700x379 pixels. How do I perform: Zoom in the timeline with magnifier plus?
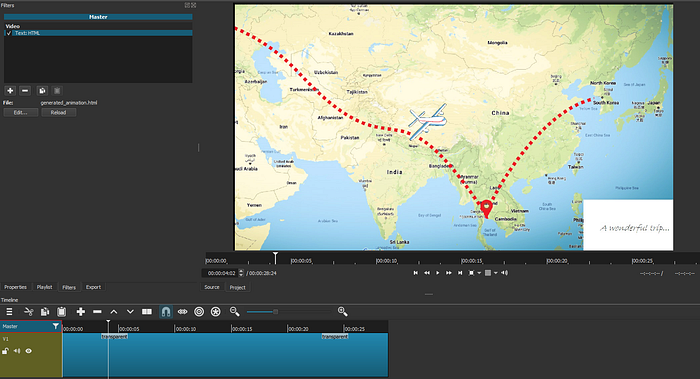342,312
